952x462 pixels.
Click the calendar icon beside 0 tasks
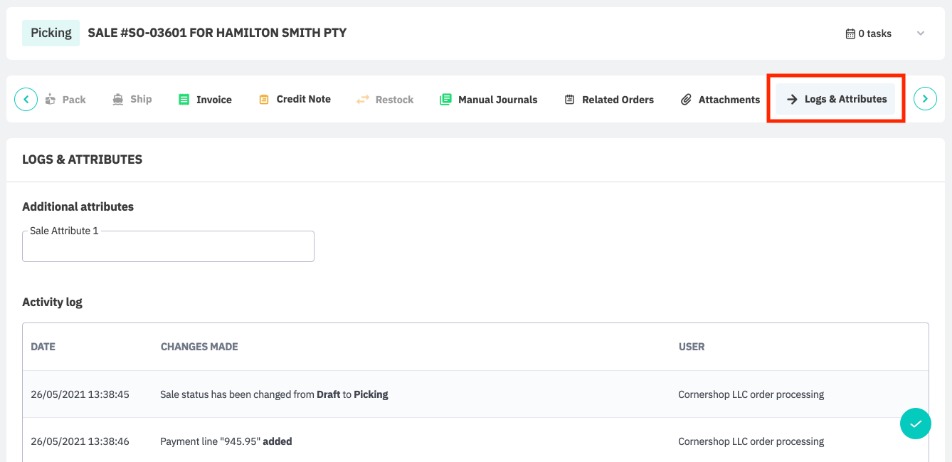[x=850, y=34]
